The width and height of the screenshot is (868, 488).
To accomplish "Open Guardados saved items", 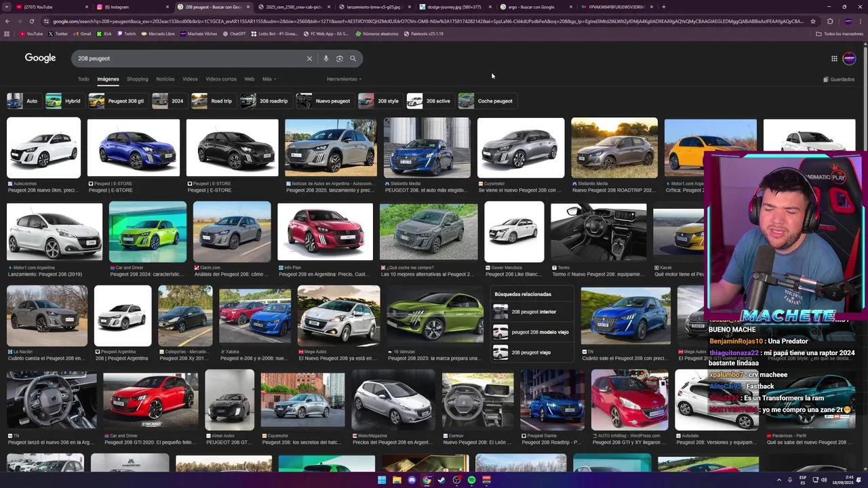I will coord(839,79).
